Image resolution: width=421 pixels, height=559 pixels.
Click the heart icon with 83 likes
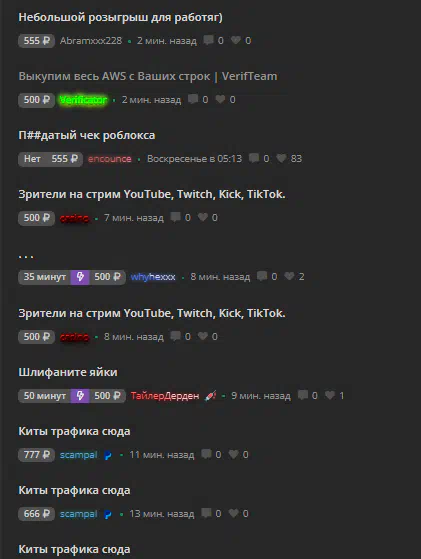[281, 158]
